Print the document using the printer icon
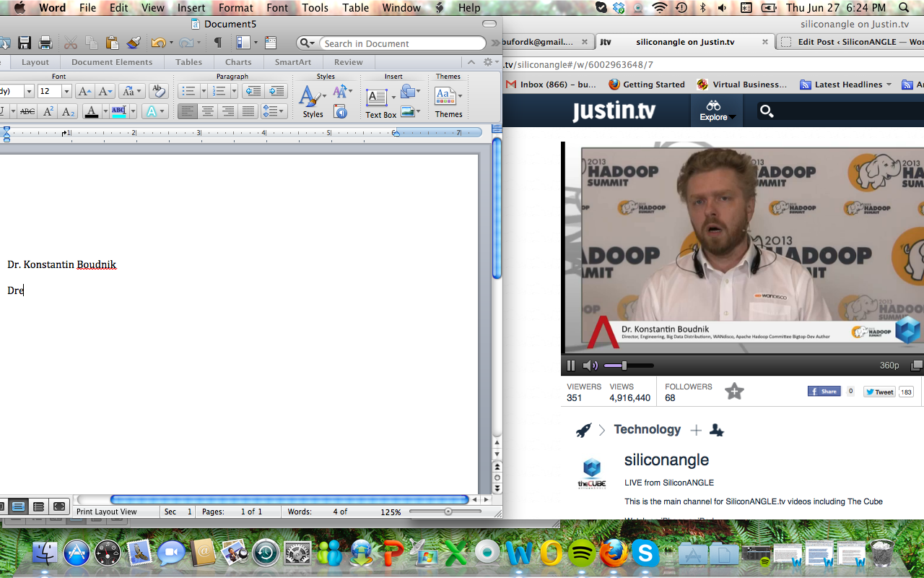Viewport: 924px width, 578px height. pyautogui.click(x=45, y=43)
